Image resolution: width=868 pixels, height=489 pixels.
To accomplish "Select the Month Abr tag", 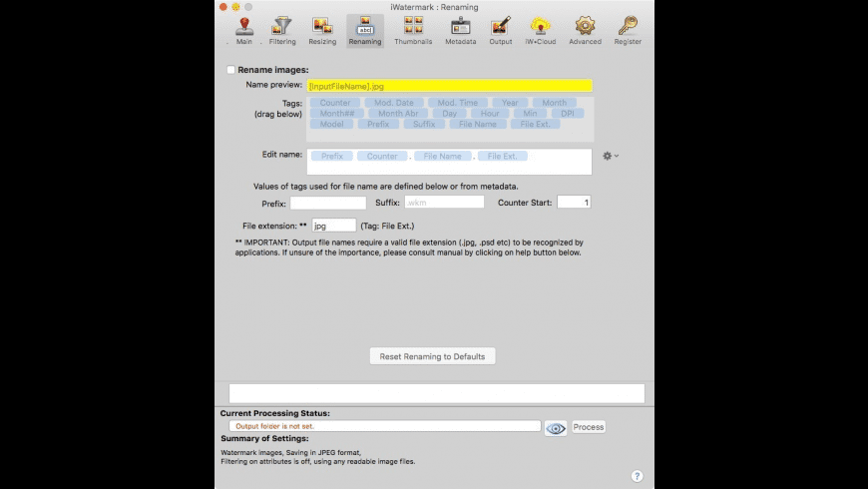I will (398, 113).
